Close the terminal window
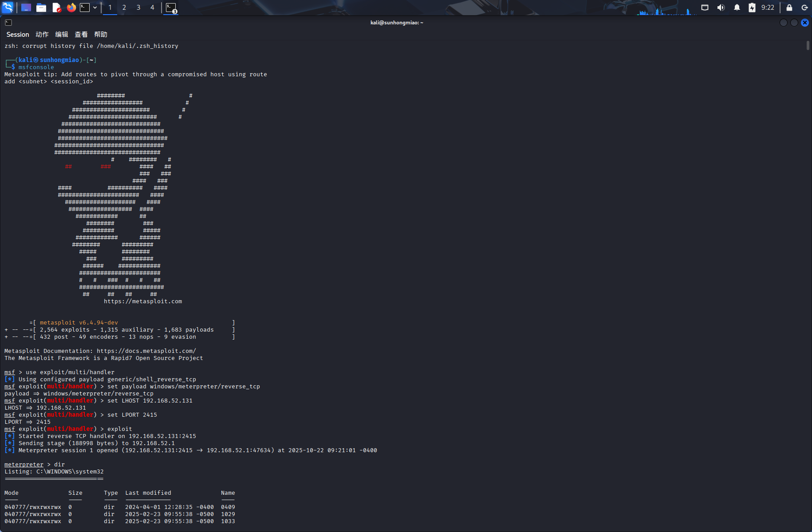 click(x=805, y=23)
